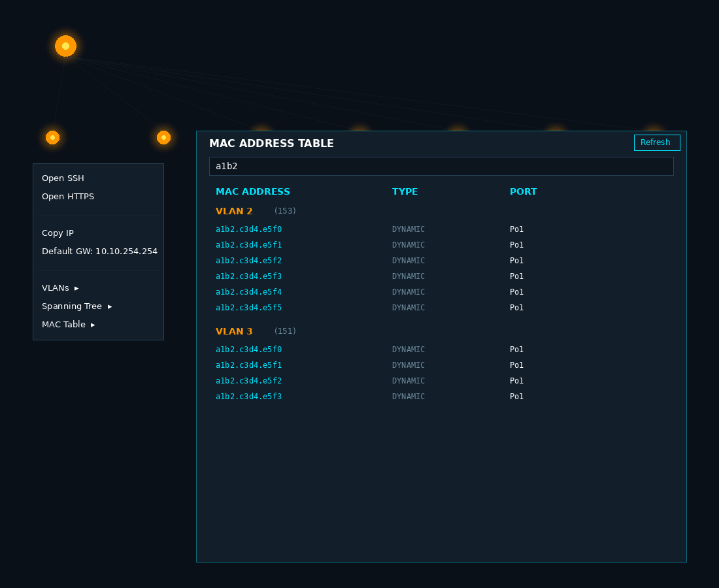Viewport: 719px width, 588px height.
Task: Choose Open HTTPS in the context menu
Action: [68, 197]
